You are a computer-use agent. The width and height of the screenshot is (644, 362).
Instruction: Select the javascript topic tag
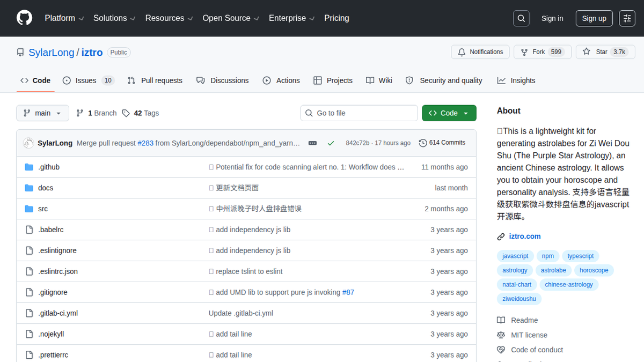point(515,256)
